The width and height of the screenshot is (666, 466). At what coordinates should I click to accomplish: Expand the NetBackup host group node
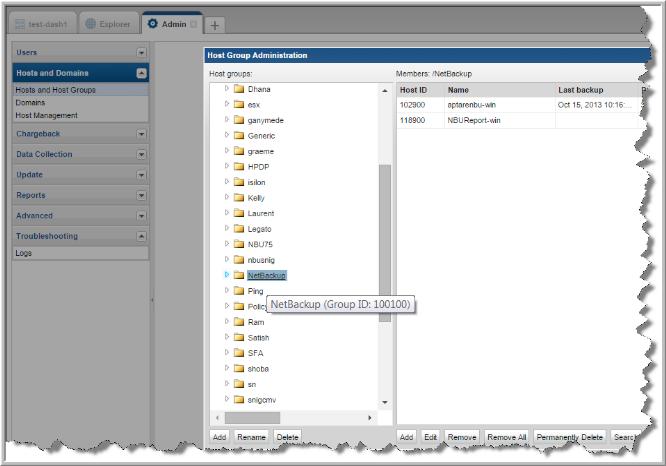click(x=227, y=275)
